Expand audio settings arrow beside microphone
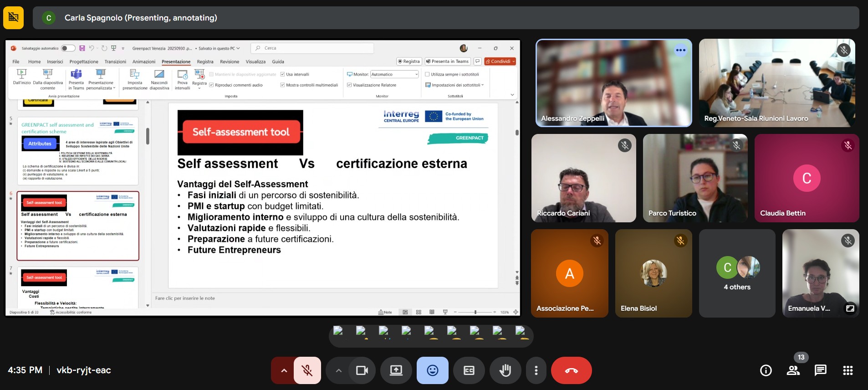 tap(284, 370)
